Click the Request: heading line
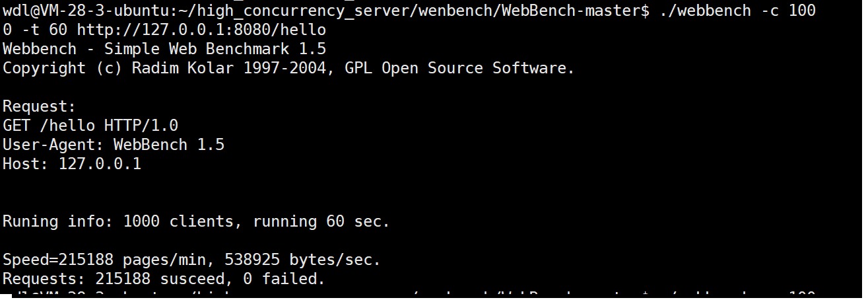The image size is (868, 300). [x=40, y=106]
